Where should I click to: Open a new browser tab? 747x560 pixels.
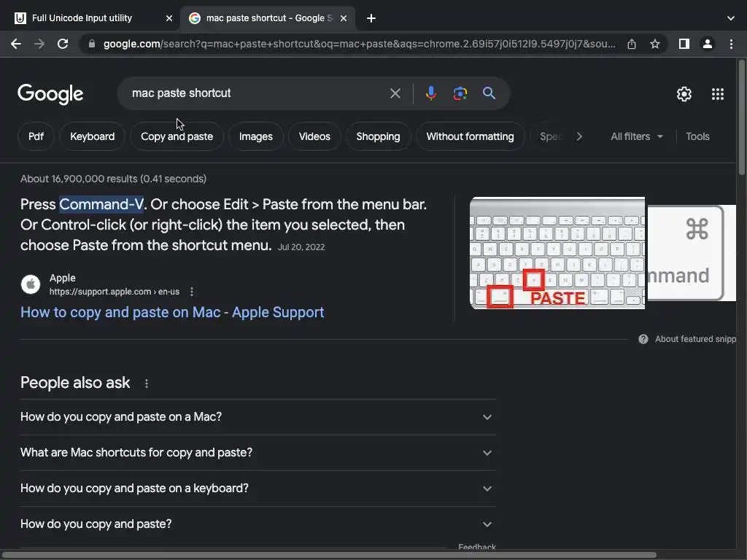click(x=371, y=18)
